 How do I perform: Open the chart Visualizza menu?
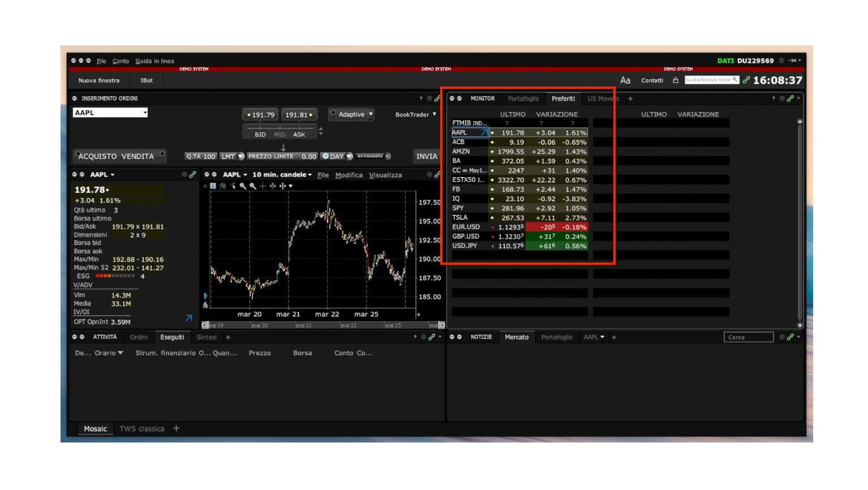(x=385, y=175)
